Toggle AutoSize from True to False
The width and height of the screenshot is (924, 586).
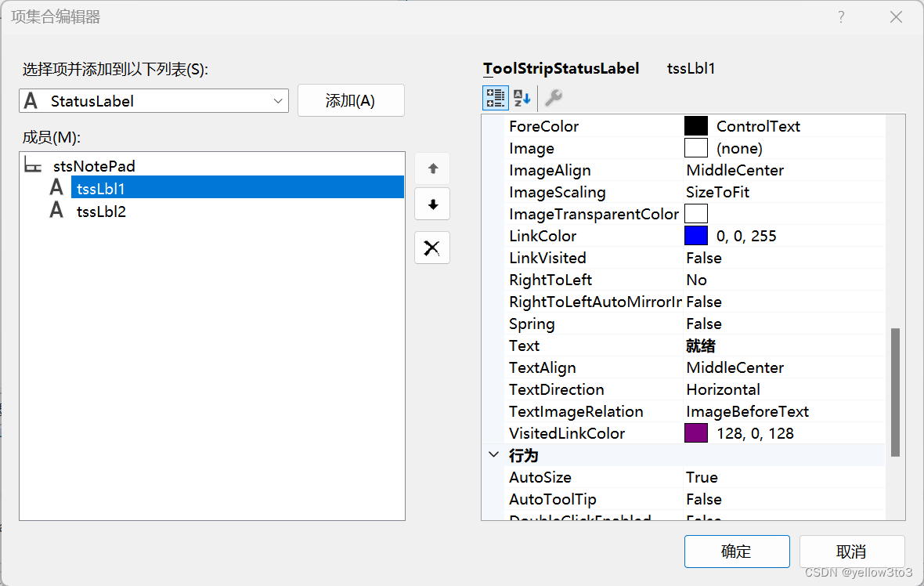tap(736, 477)
